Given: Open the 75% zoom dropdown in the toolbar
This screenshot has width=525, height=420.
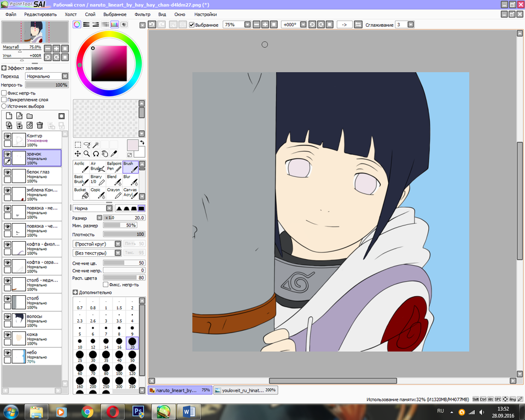Looking at the screenshot, I should point(247,25).
